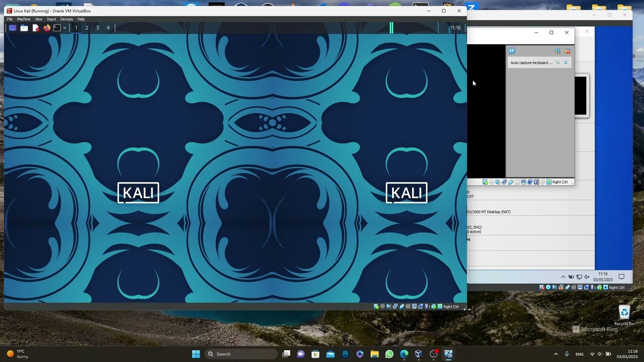
Task: Open Mail app from taskbar
Action: pyautogui.click(x=330, y=354)
